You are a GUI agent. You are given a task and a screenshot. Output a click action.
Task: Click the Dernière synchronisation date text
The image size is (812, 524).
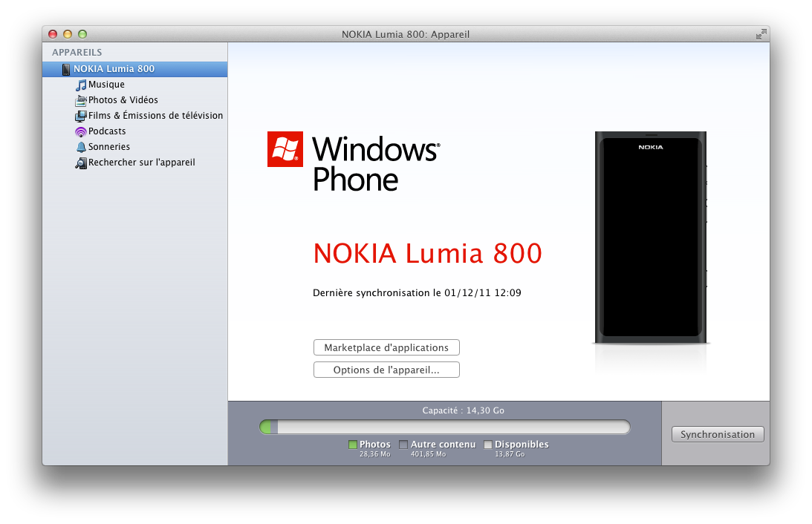[417, 293]
